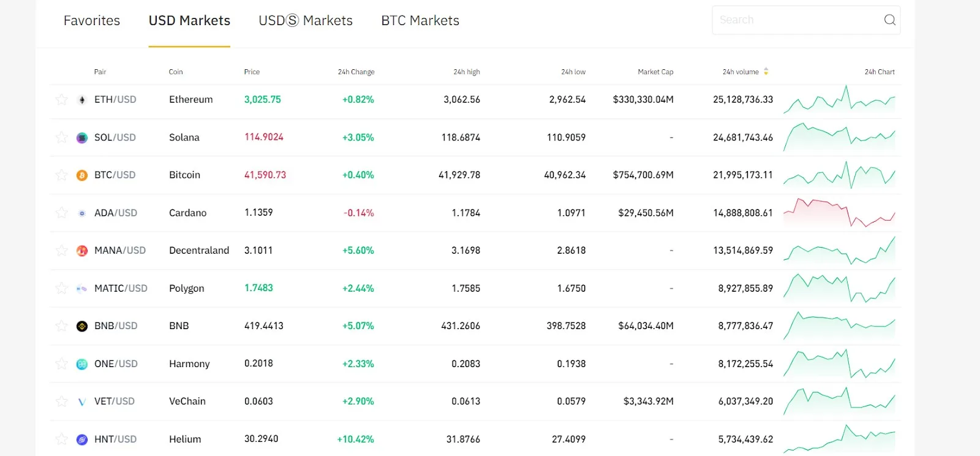Viewport: 980px width, 456px height.
Task: Click the search magnifier icon
Action: [889, 20]
